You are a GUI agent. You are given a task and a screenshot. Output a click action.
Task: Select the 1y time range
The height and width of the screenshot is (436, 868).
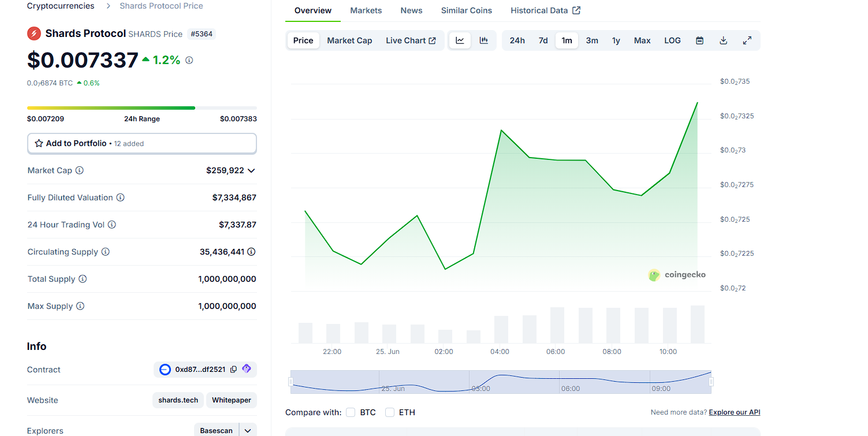click(616, 40)
